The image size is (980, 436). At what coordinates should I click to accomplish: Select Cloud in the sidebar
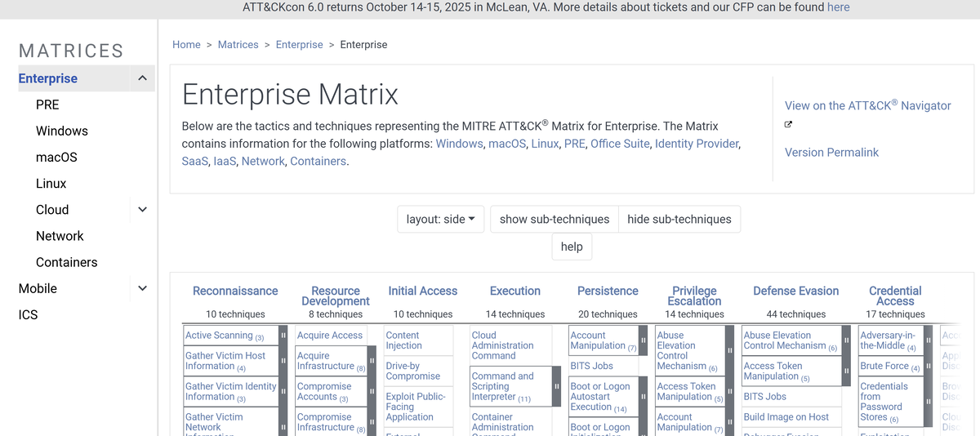tap(52, 210)
